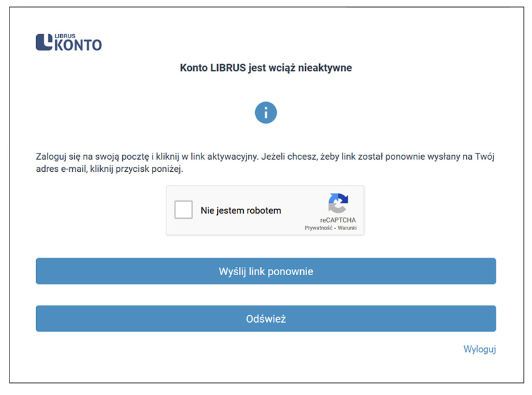
Task: Log out via the "Wyloguj" link
Action: [479, 349]
